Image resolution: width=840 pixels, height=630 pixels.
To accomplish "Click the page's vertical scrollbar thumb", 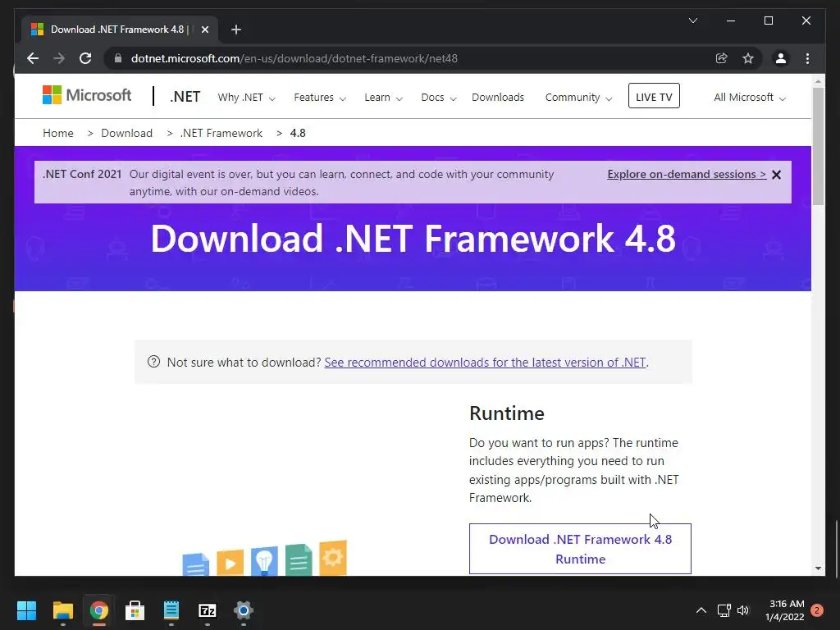I will tap(818, 146).
